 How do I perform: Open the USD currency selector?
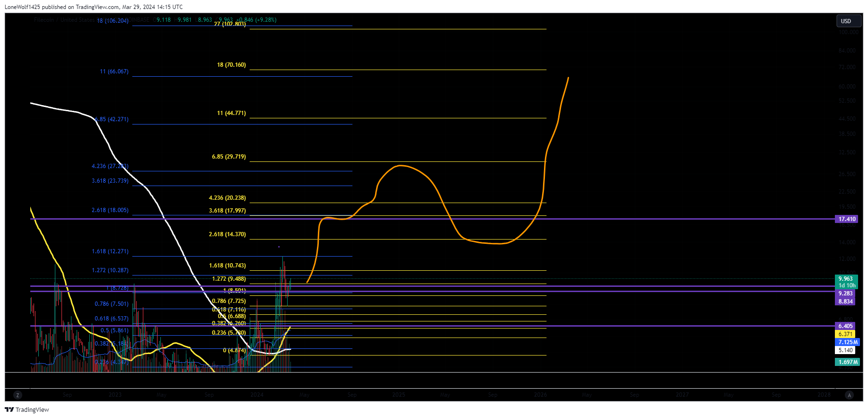pyautogui.click(x=849, y=21)
